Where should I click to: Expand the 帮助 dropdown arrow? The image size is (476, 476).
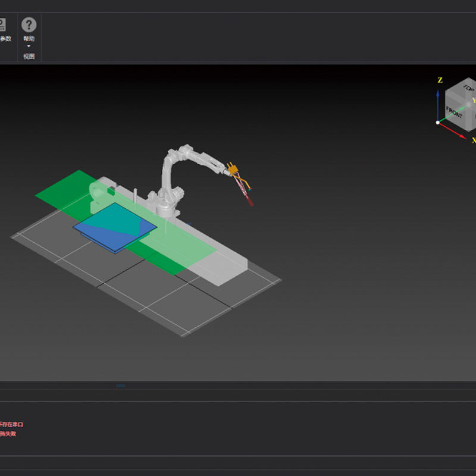point(29,46)
